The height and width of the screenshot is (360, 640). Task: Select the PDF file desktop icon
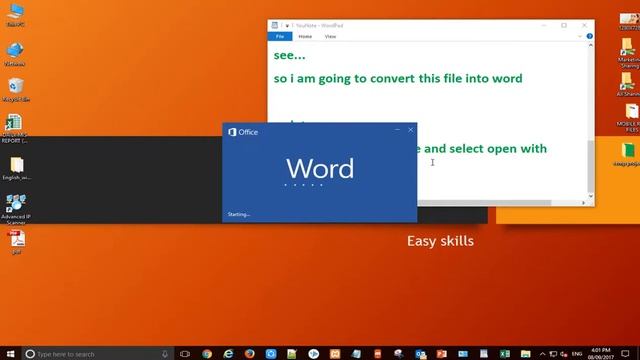pyautogui.click(x=16, y=242)
